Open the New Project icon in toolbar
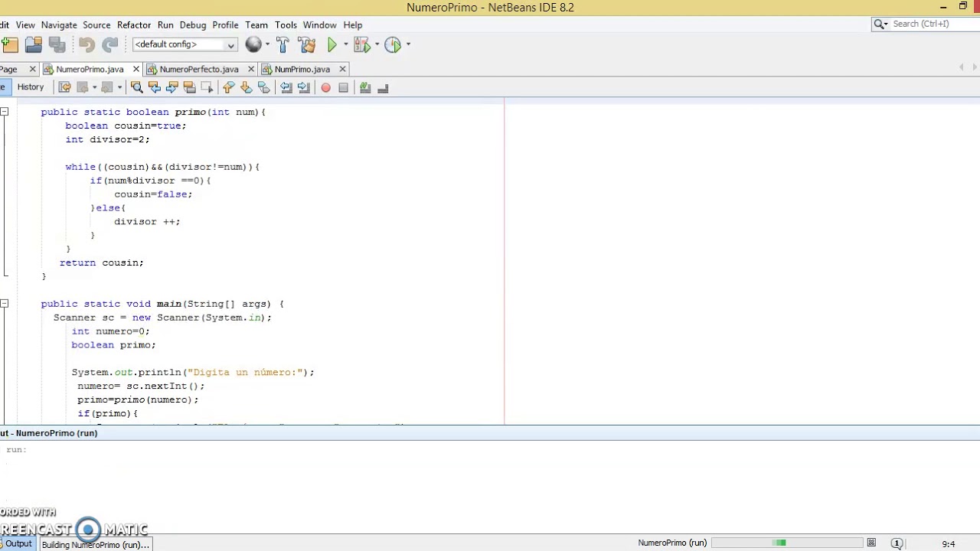This screenshot has height=551, width=980. [x=9, y=45]
